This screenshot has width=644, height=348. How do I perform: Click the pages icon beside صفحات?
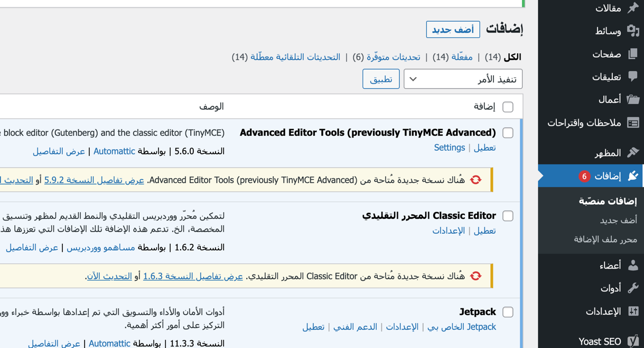tap(632, 54)
